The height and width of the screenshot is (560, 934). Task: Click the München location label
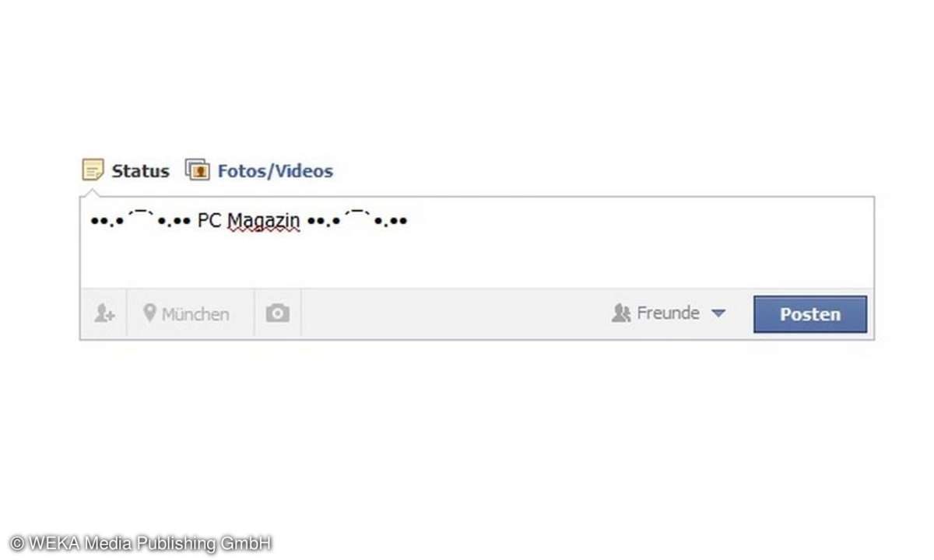pyautogui.click(x=195, y=314)
